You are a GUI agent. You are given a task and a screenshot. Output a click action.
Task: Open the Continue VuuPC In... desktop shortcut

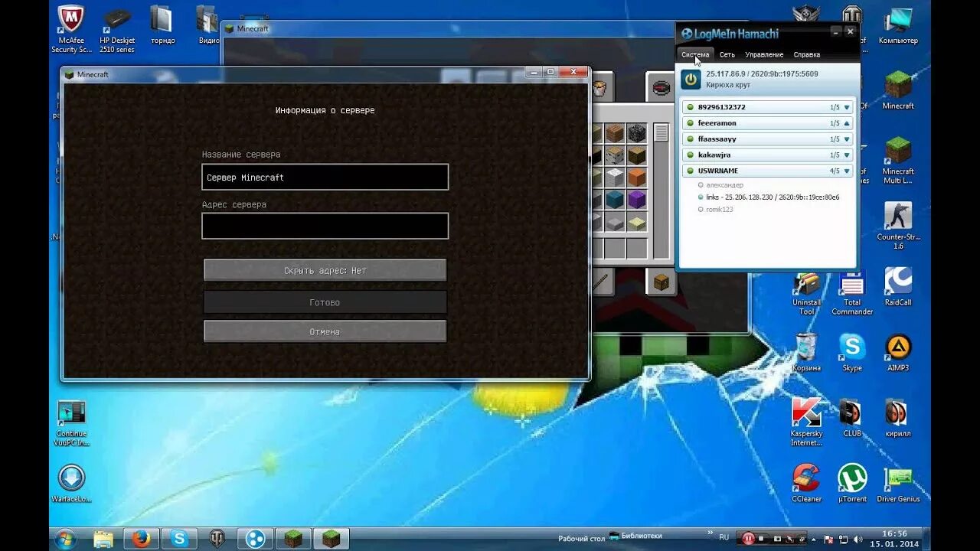[x=71, y=422]
